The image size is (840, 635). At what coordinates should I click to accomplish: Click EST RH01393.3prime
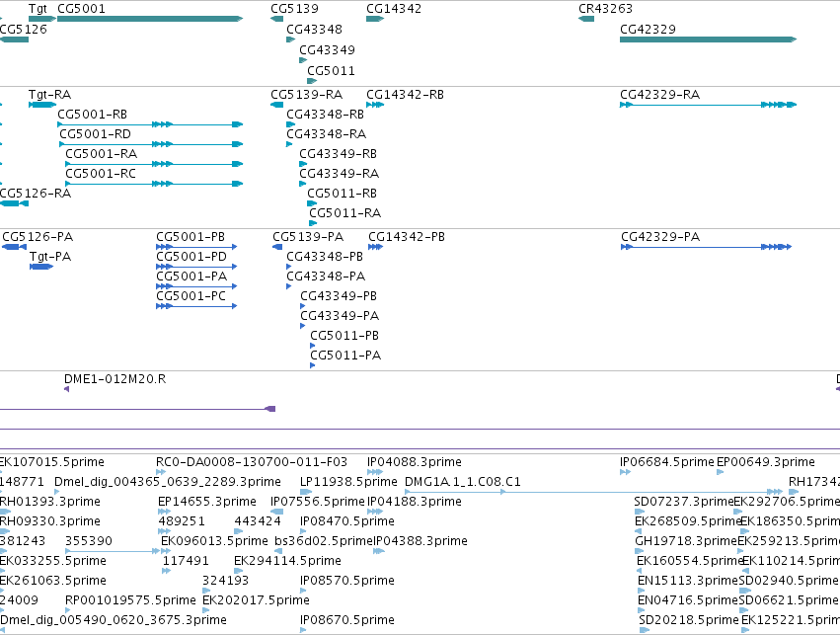tap(49, 502)
